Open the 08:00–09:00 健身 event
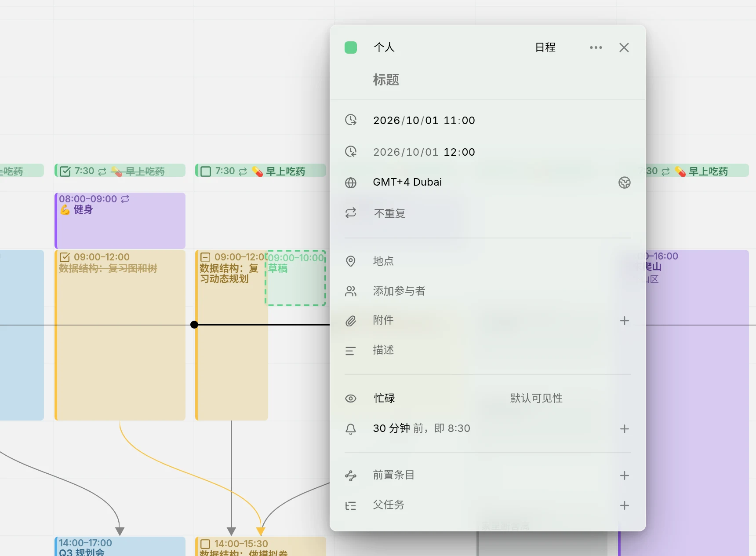 120,220
